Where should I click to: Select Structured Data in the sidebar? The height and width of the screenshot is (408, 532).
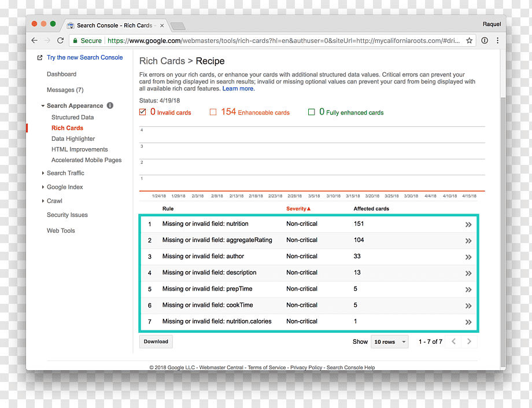coord(73,117)
